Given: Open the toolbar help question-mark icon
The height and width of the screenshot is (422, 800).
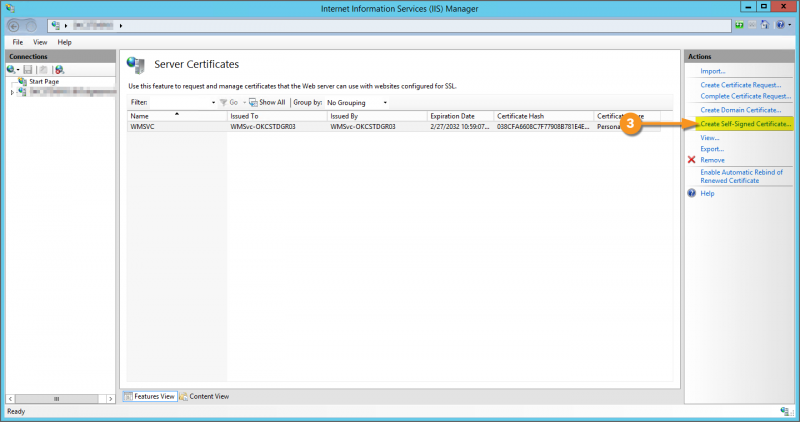Looking at the screenshot, I should (x=780, y=25).
